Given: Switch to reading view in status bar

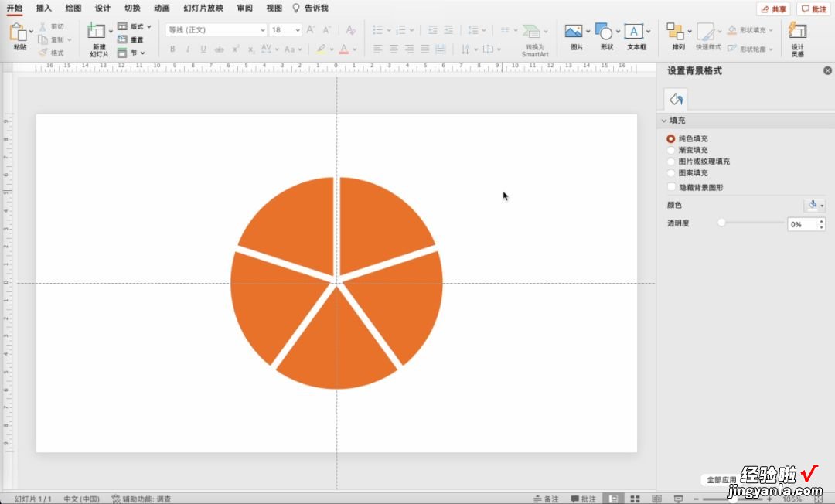Looking at the screenshot, I should coord(656,499).
